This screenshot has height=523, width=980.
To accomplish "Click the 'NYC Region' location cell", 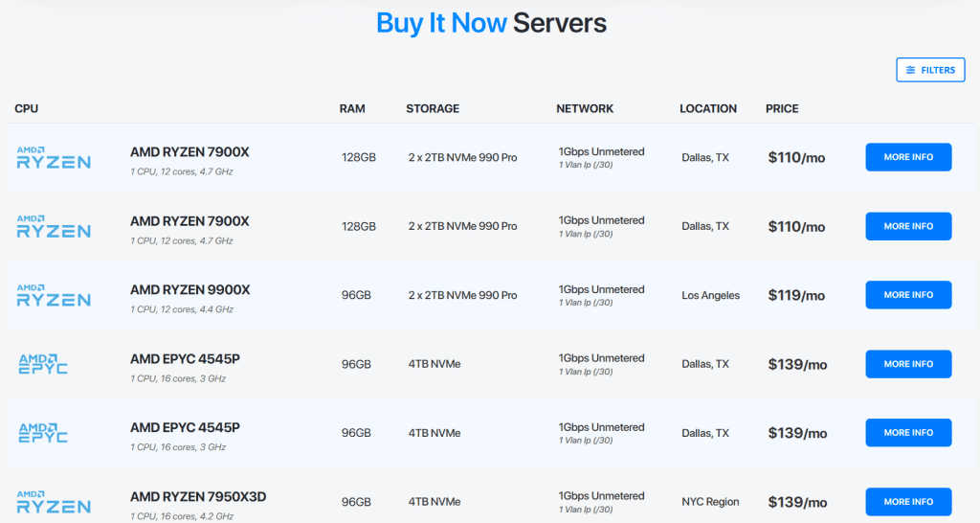I will pyautogui.click(x=710, y=502).
